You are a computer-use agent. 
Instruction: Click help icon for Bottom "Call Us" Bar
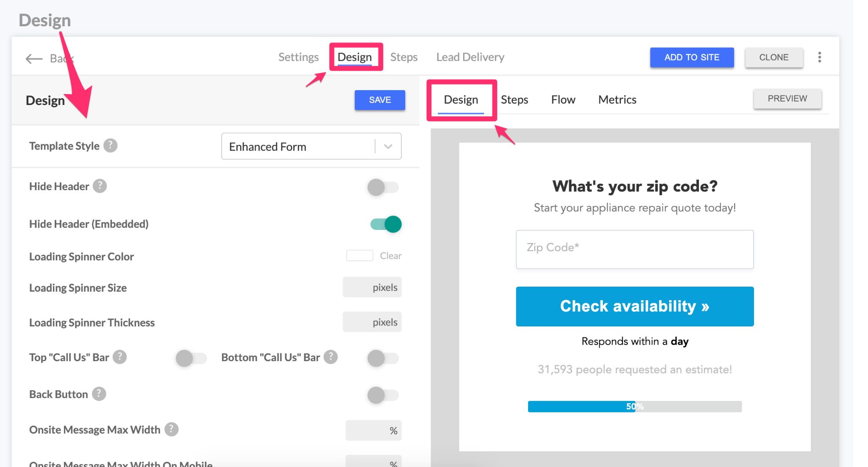click(331, 357)
